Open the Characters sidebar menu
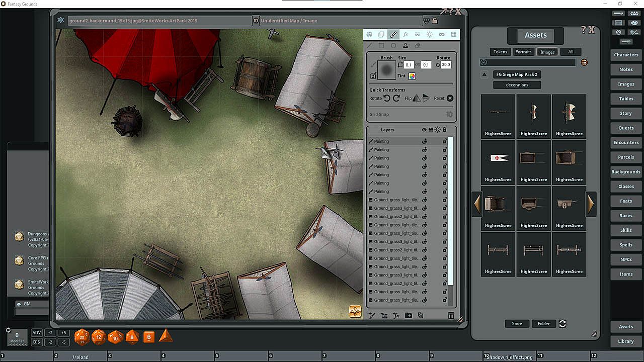This screenshot has height=362, width=644. pyautogui.click(x=626, y=55)
